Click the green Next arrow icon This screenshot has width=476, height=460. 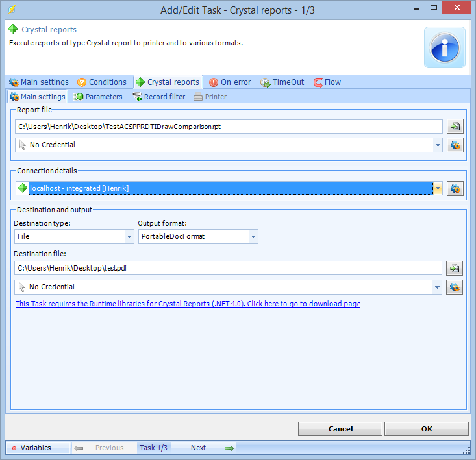[x=229, y=448]
